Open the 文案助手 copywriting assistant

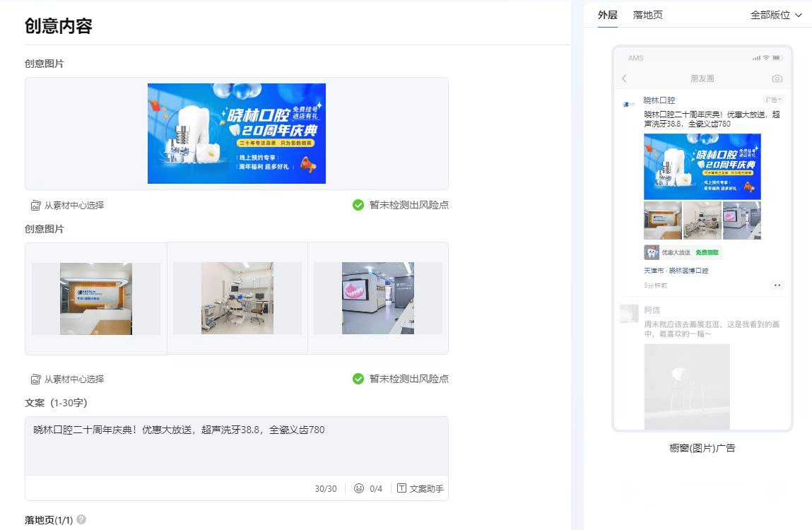click(x=420, y=488)
